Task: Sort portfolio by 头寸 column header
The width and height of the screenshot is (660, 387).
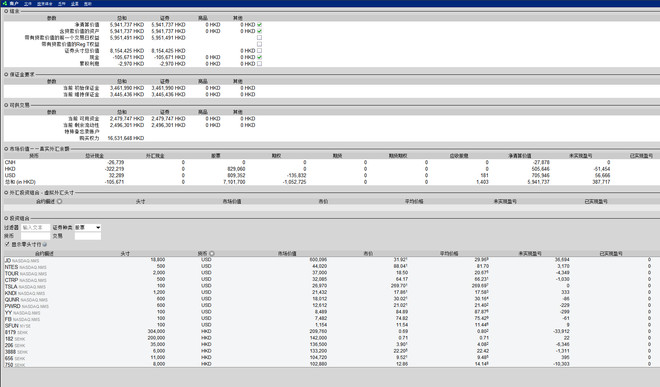Action: coord(125,254)
